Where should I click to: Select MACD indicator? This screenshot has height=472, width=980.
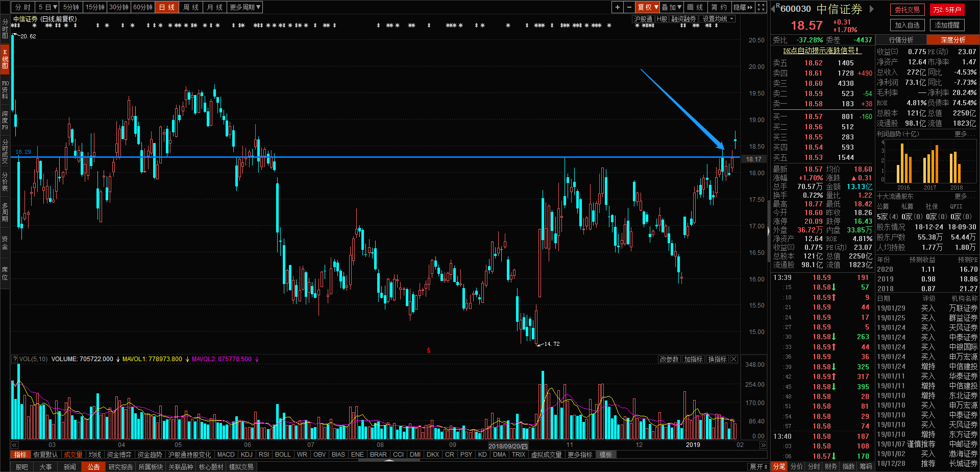click(226, 455)
